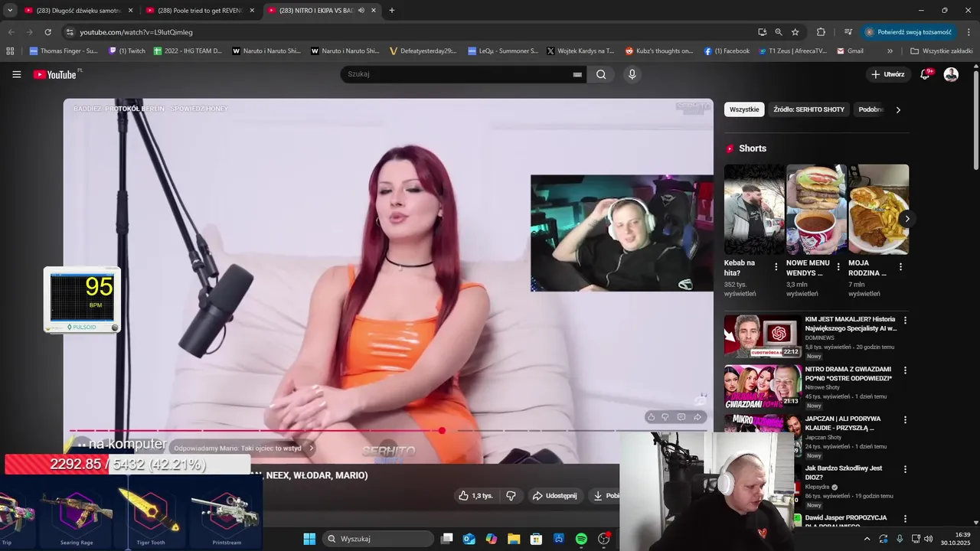Image resolution: width=980 pixels, height=551 pixels.
Task: Click Potwierdź swoją tożsamość button
Action: tap(908, 32)
